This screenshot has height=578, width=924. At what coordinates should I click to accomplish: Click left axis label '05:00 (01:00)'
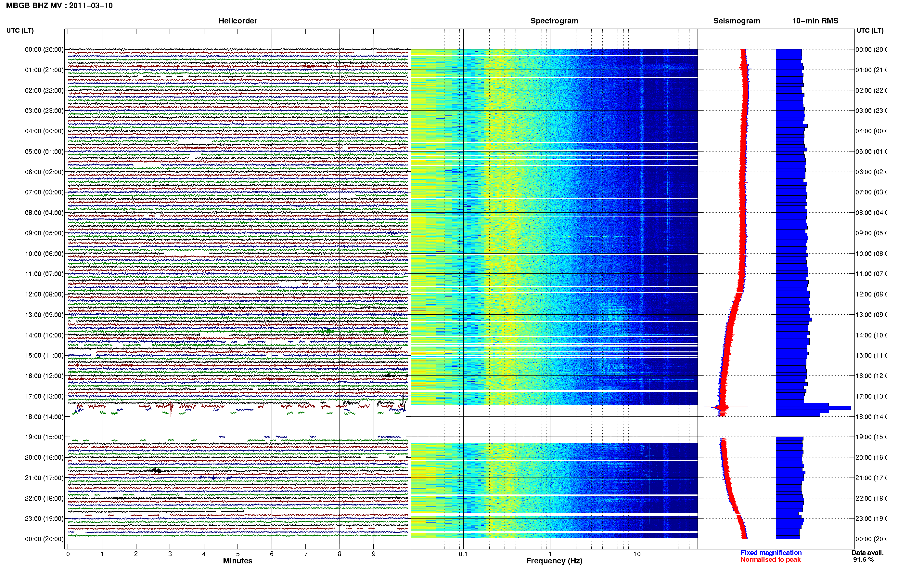pos(44,151)
